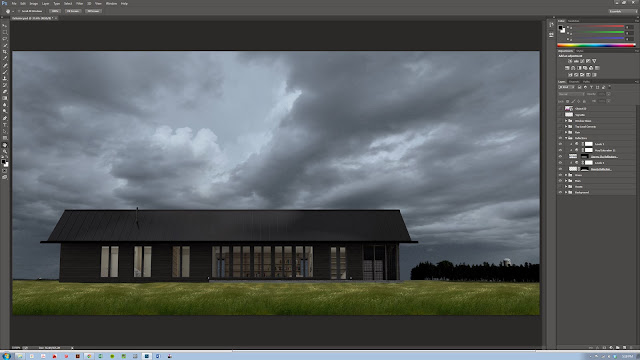Pick a color from spectrum ramp
Viewport: 640px width, 360px height.
pos(596,45)
